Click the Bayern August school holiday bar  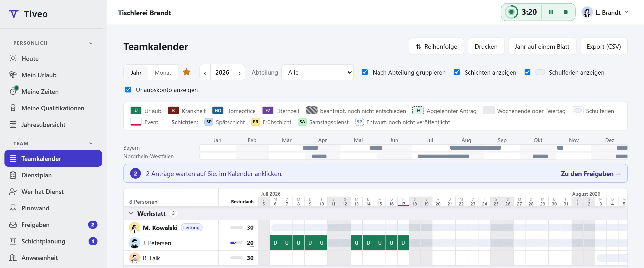[x=475, y=148]
